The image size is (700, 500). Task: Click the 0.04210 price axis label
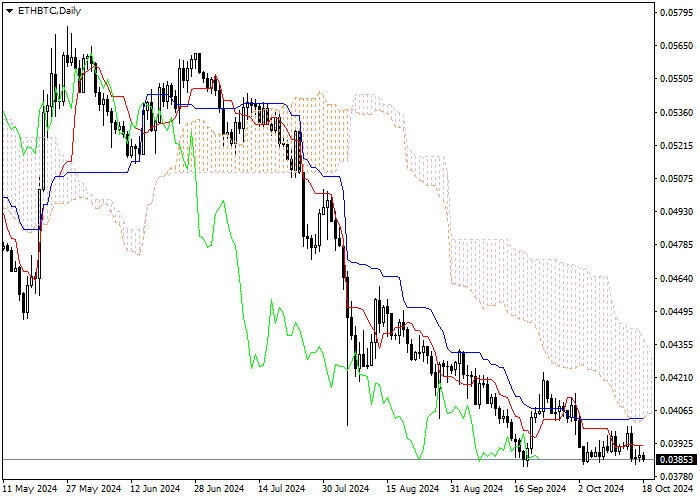click(x=676, y=378)
